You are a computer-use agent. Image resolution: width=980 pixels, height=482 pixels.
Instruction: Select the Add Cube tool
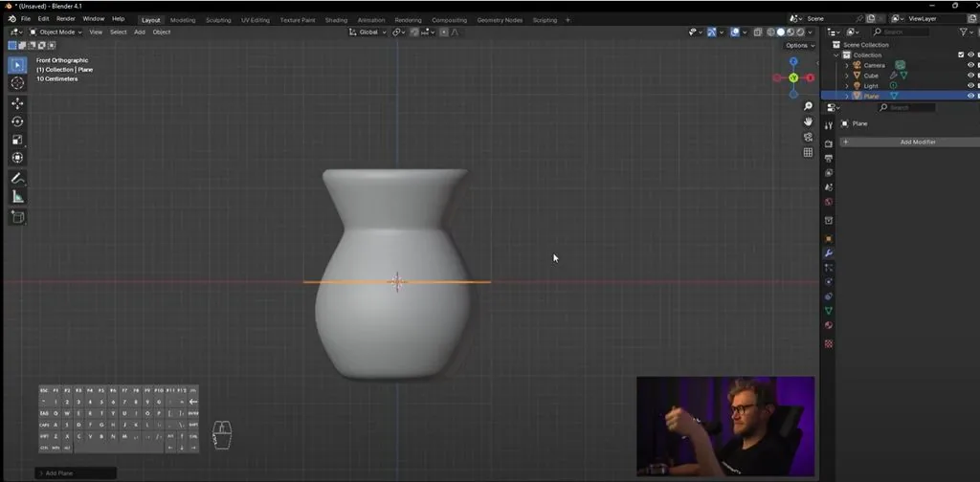(x=17, y=217)
